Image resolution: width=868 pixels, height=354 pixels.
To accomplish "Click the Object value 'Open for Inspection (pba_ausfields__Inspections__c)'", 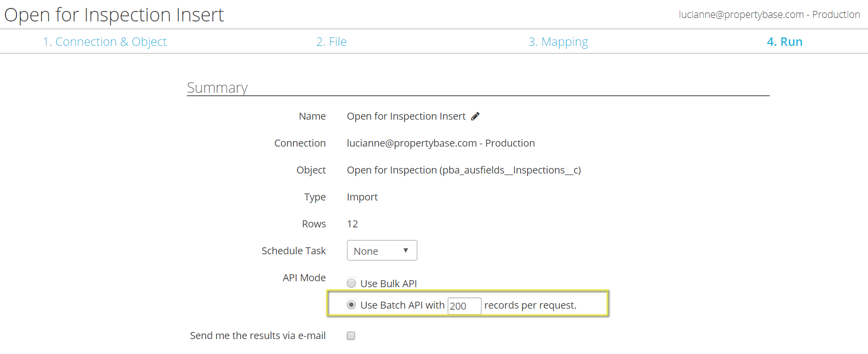I will [464, 170].
